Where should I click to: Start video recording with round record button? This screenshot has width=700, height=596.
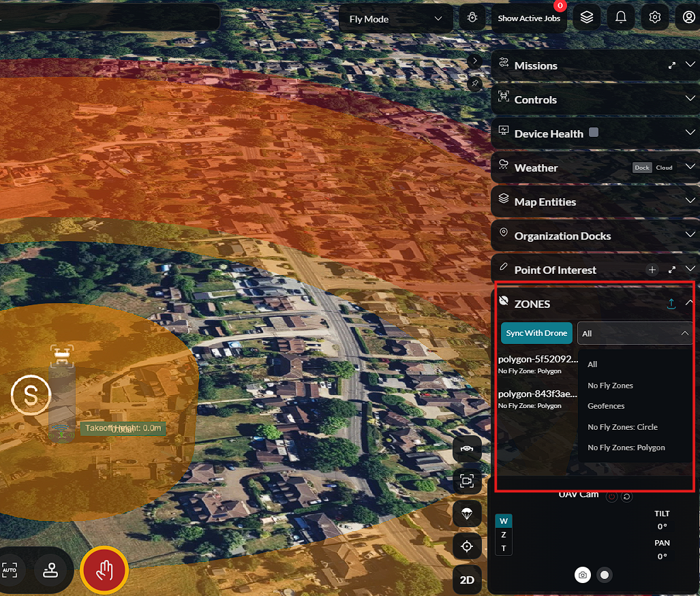(605, 575)
